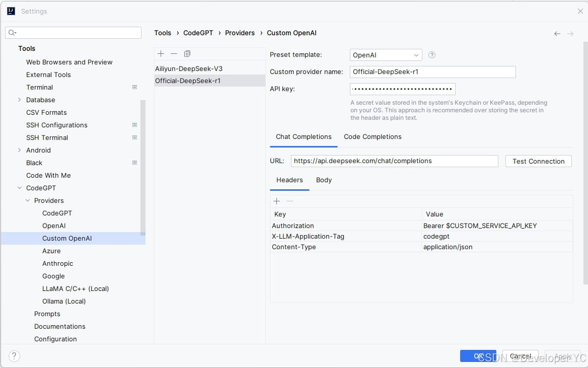Click the settings search box

[x=73, y=33]
